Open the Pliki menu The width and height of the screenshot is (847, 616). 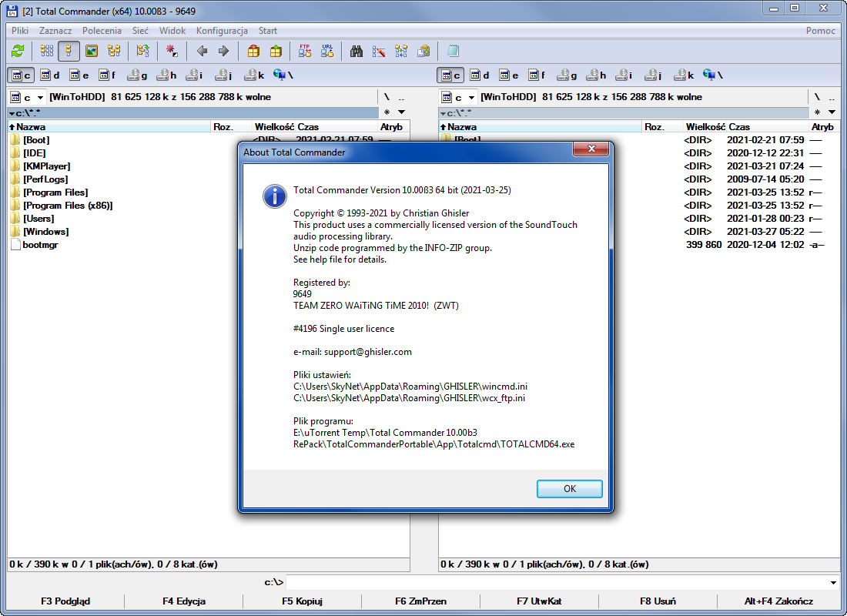(x=20, y=31)
